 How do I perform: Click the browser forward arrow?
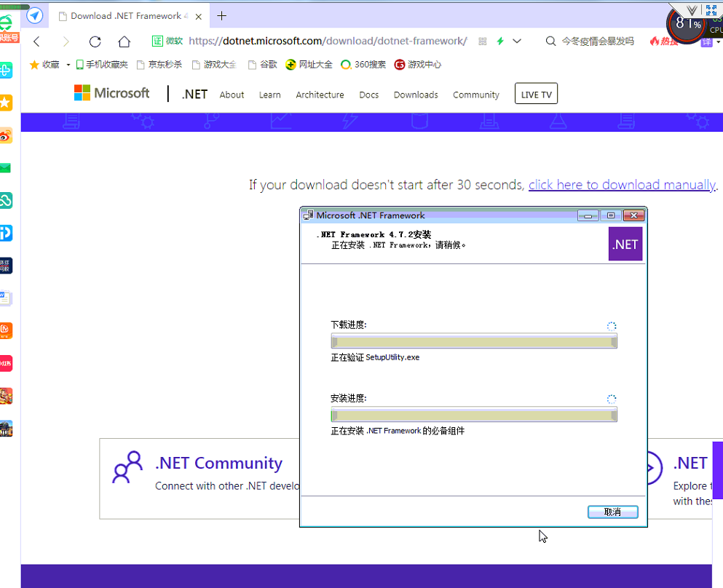[x=66, y=41]
